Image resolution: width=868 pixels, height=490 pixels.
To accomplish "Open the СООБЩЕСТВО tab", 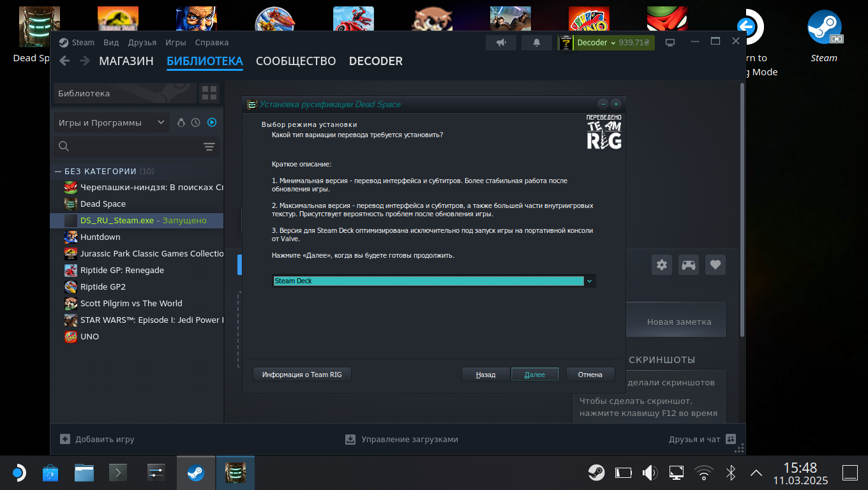I will point(296,61).
